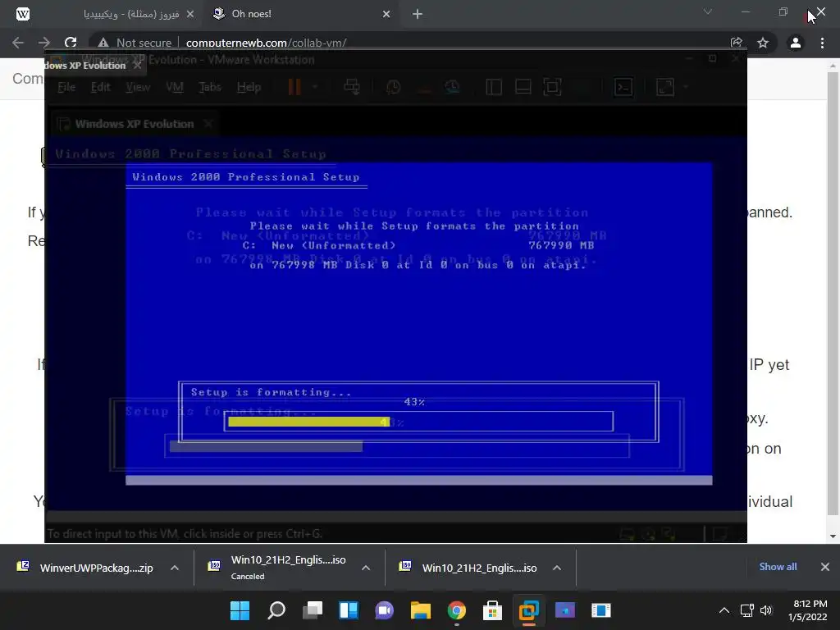Close the Chrome downloads bar
The image size is (840, 630).
coord(825,567)
